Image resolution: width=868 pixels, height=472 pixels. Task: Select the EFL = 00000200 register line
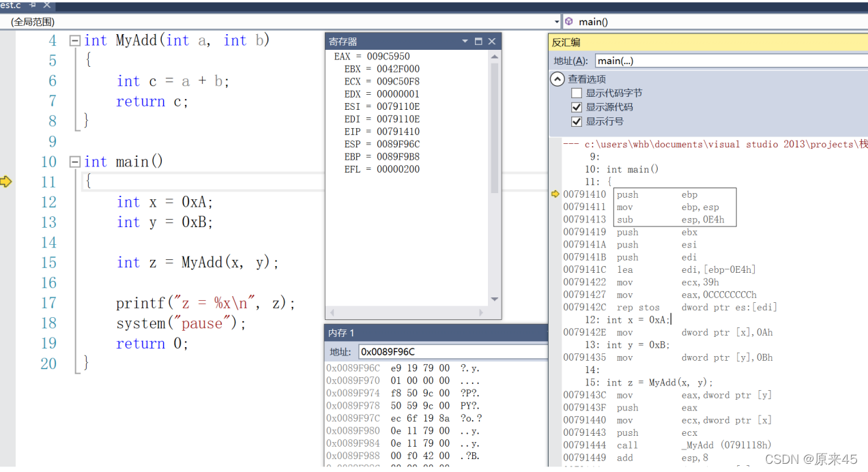381,169
